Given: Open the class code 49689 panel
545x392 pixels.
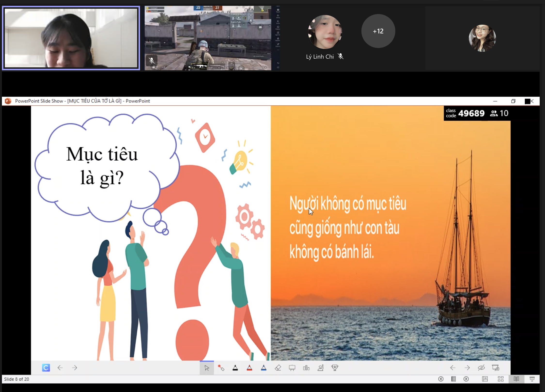Looking at the screenshot, I should [471, 113].
